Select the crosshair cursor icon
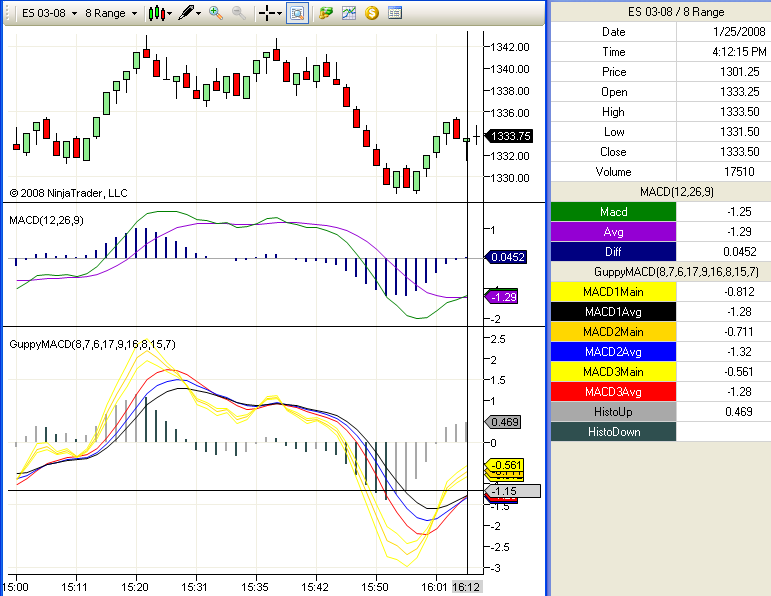The height and width of the screenshot is (596, 771). point(267,13)
